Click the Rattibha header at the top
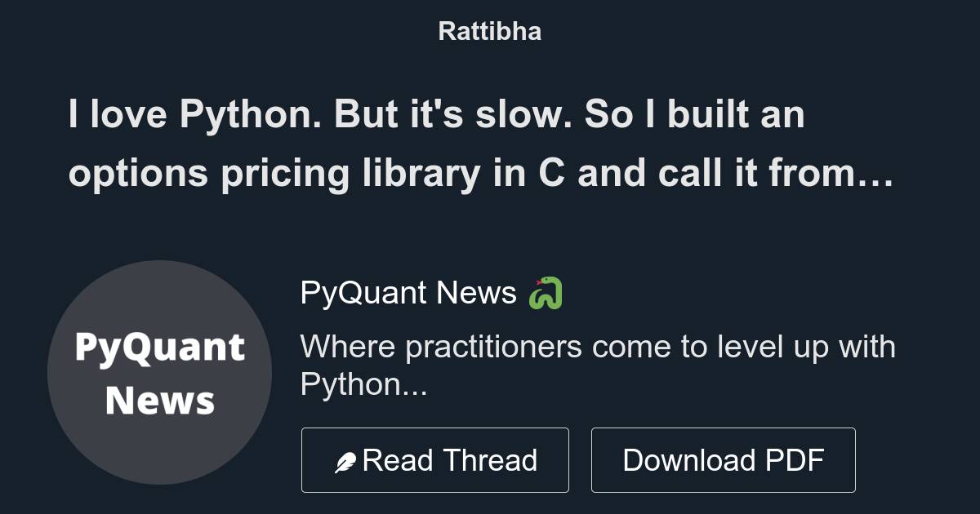The height and width of the screenshot is (514, 980). pyautogui.click(x=489, y=31)
